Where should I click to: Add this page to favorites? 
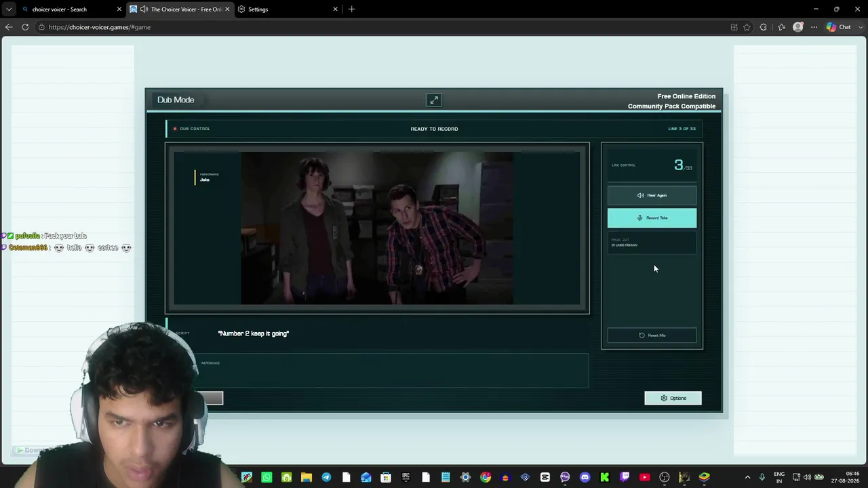(747, 27)
